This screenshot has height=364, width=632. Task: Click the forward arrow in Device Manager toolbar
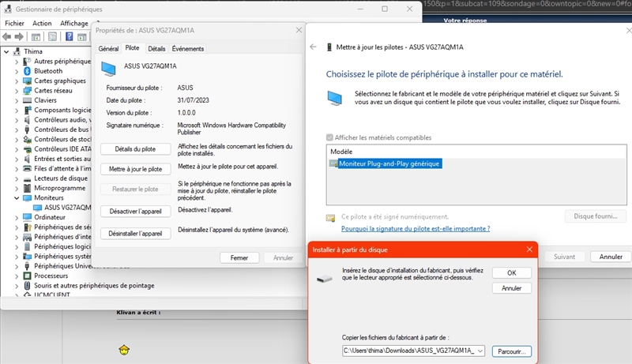click(19, 37)
